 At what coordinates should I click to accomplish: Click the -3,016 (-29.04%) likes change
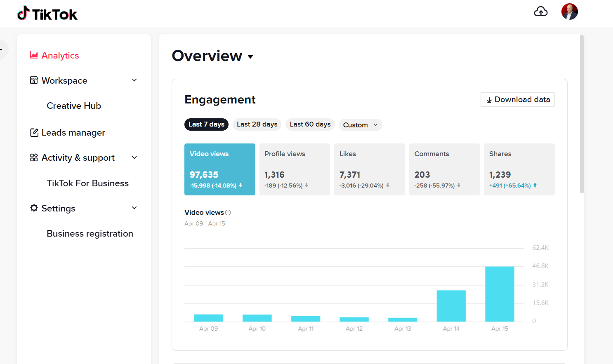361,186
